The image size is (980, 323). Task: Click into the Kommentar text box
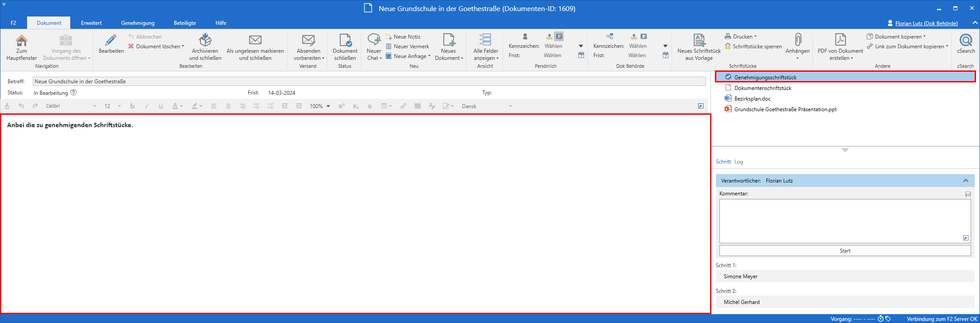[x=845, y=221]
